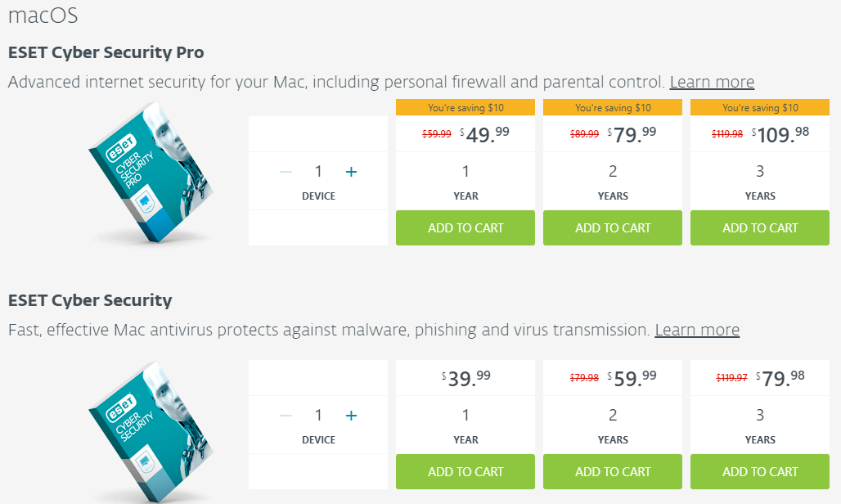Increase device count for Cyber Security Pro

(x=351, y=172)
